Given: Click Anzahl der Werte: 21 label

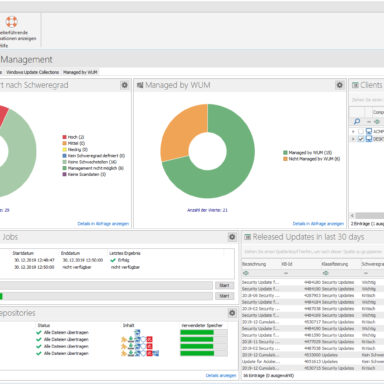Looking at the screenshot, I should click(x=207, y=210).
